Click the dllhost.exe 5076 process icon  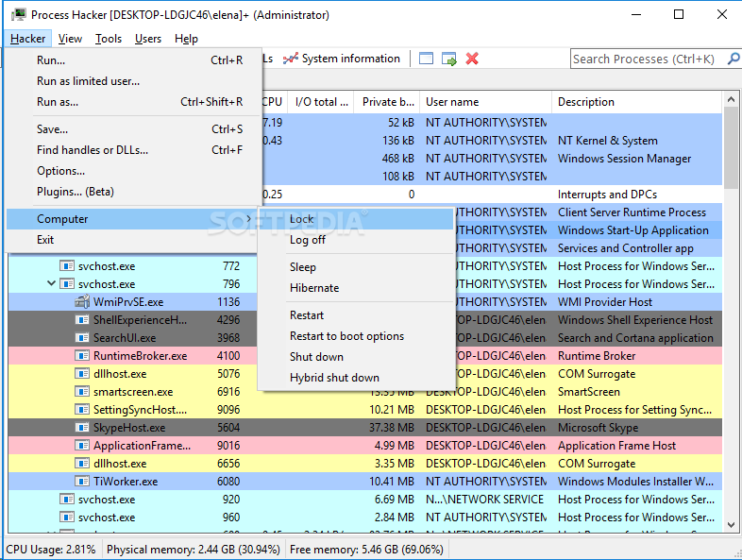click(x=82, y=374)
